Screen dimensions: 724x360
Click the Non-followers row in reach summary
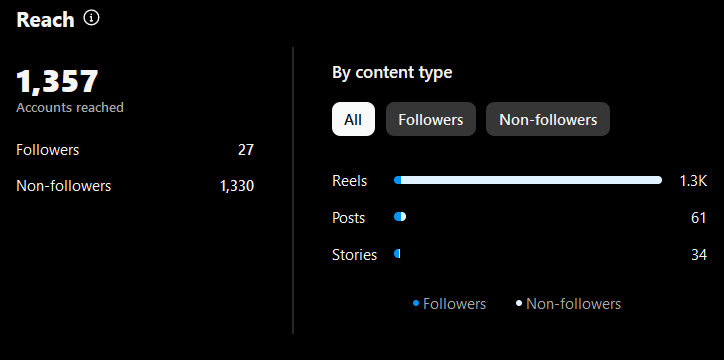tap(135, 186)
